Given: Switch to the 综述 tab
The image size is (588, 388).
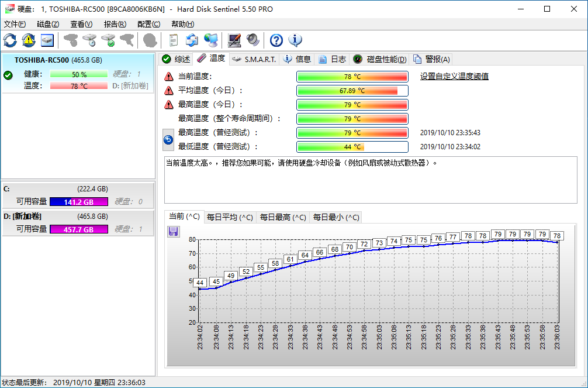Looking at the screenshot, I should (x=177, y=59).
